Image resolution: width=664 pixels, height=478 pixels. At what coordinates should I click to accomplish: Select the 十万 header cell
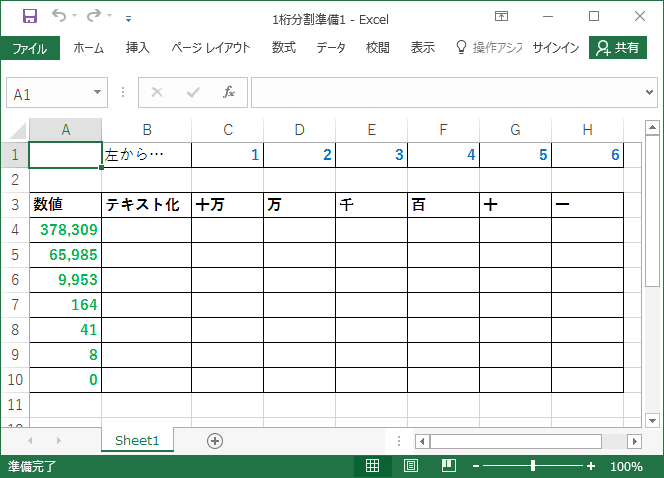click(x=227, y=205)
